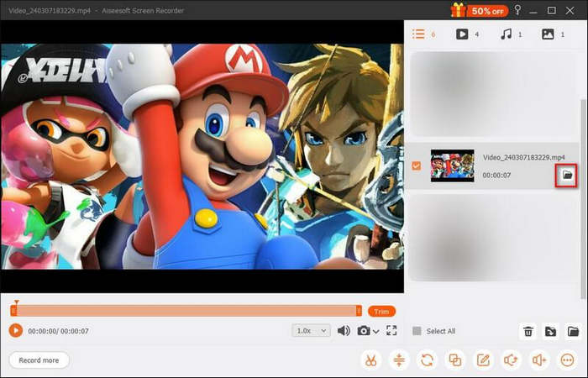Open the file converter tool

(x=427, y=360)
